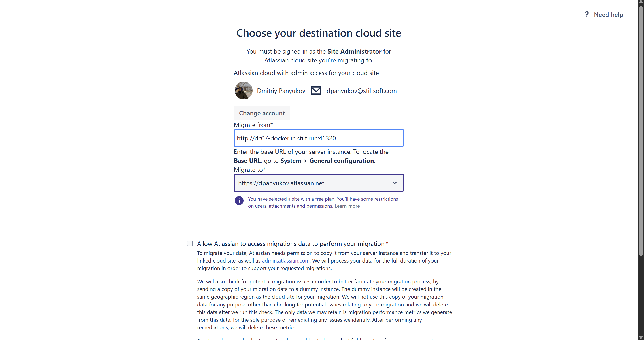Click the Dmitriy Panyukov account name
644x340 pixels.
pos(281,91)
